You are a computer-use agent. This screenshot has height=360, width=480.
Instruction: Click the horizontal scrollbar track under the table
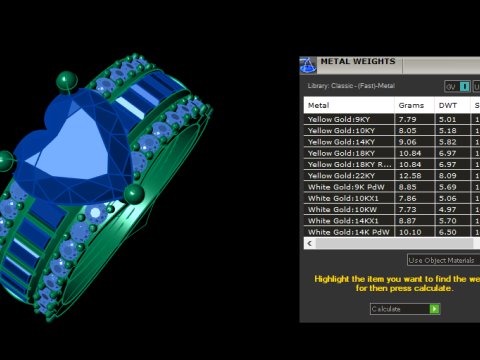(394, 243)
